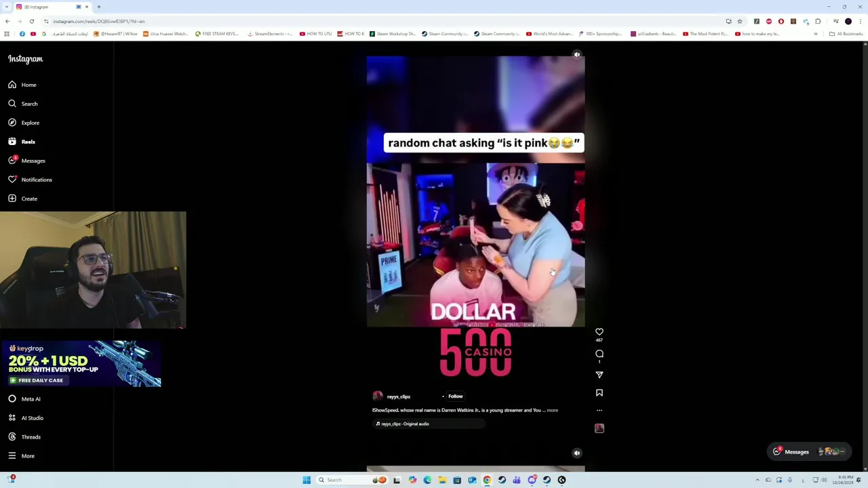Open Create in the sidebar
Image resolution: width=868 pixels, height=488 pixels.
[x=23, y=199]
